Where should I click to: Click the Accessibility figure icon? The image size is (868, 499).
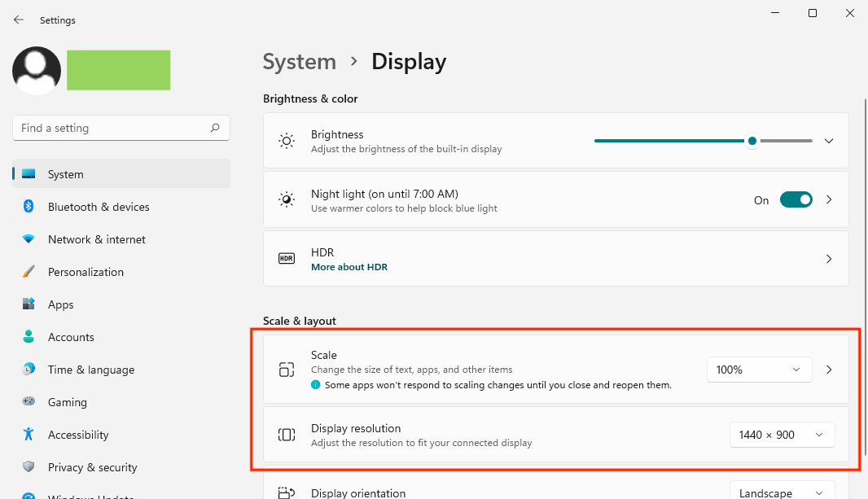(28, 434)
